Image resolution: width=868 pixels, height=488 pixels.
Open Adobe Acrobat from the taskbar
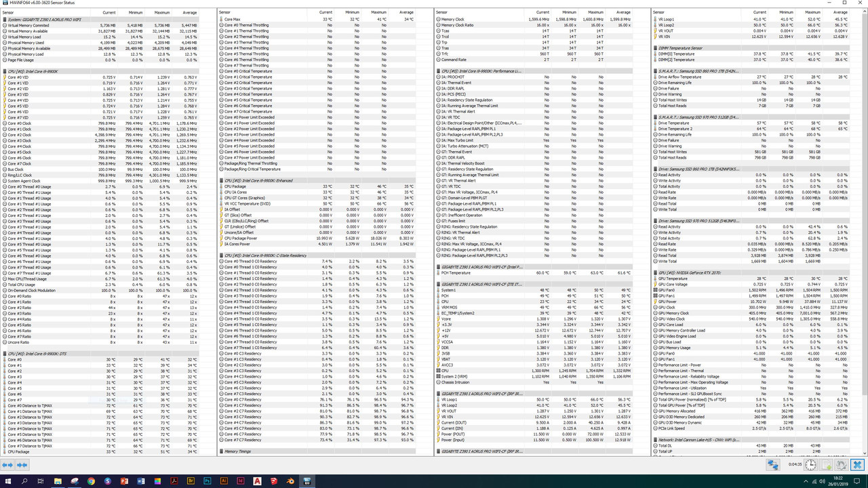pyautogui.click(x=174, y=481)
